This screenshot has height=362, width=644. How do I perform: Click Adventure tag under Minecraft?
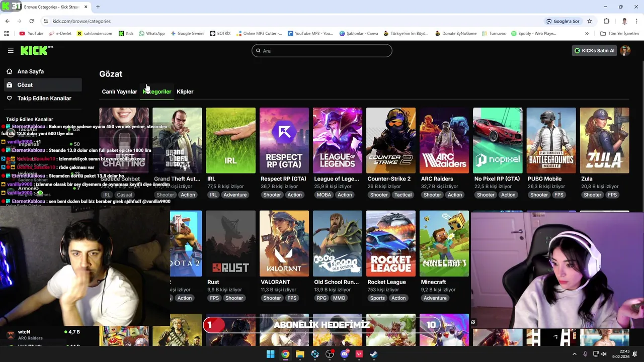click(435, 298)
